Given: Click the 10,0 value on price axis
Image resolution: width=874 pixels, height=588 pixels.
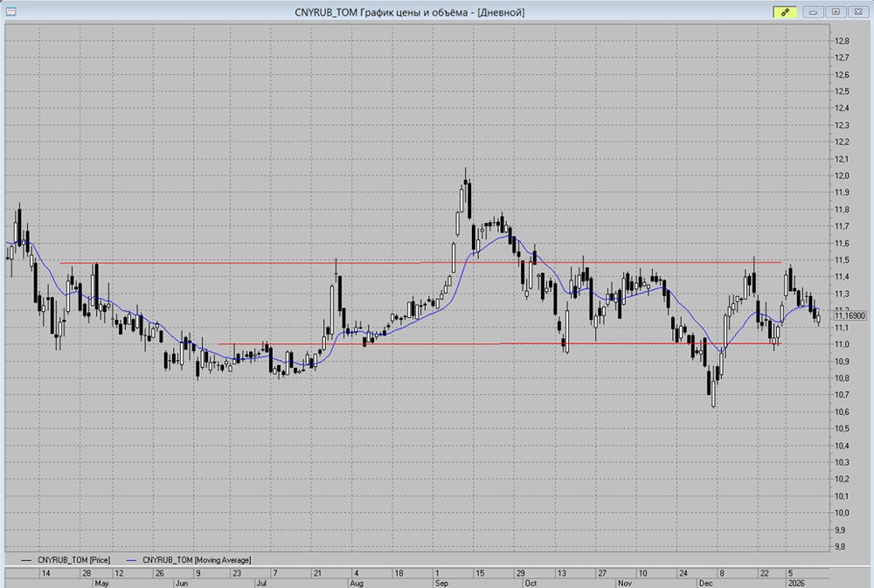Looking at the screenshot, I should pos(842,513).
